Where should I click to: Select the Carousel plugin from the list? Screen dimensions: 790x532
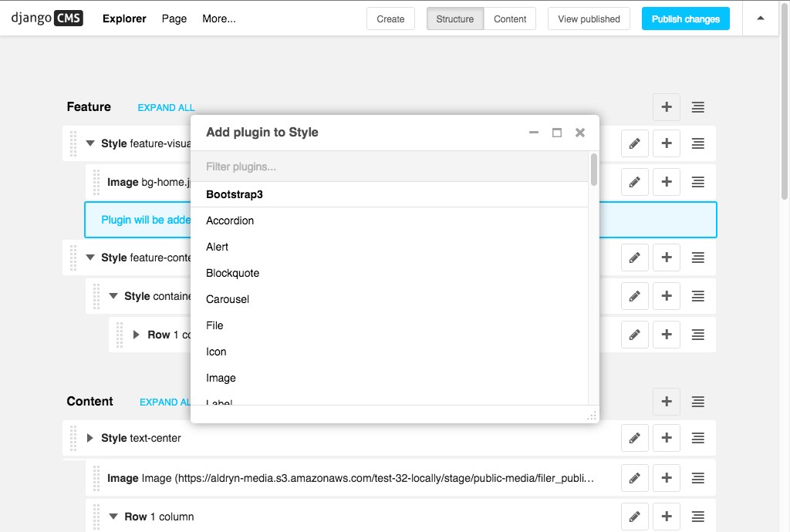click(x=228, y=299)
